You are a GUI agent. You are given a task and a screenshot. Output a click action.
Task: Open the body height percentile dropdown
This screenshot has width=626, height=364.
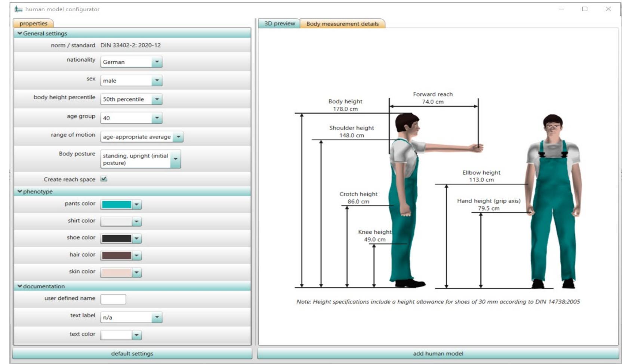157,99
